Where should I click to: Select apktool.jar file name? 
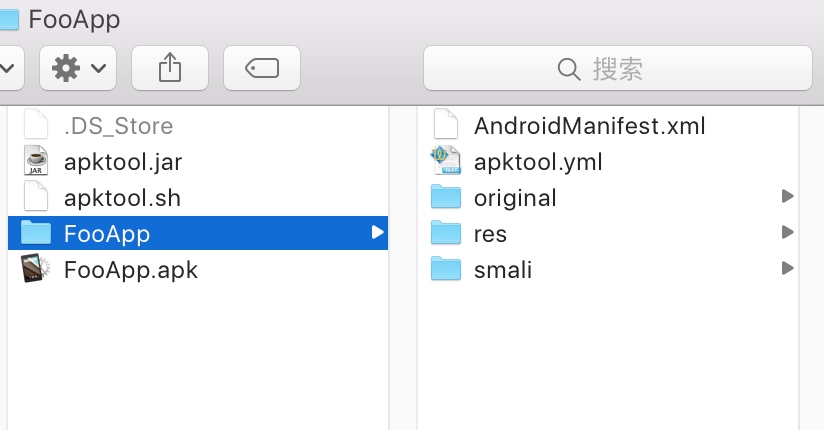pos(123,162)
